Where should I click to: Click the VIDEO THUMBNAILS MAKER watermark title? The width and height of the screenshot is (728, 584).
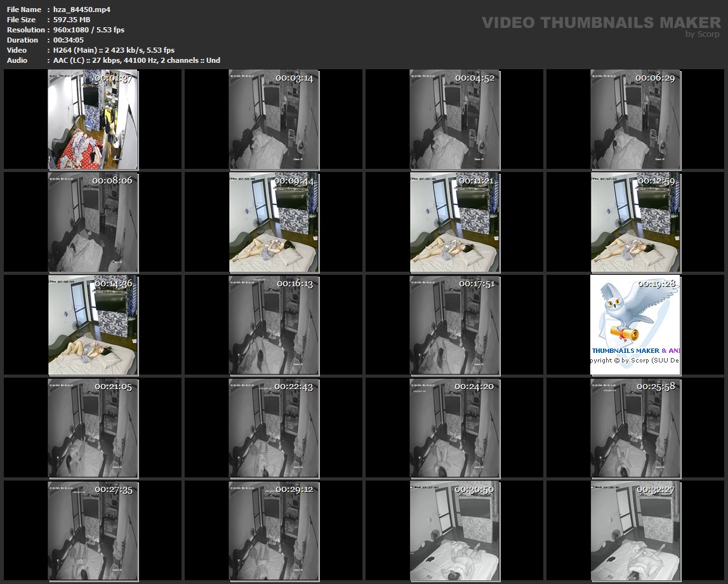point(600,23)
